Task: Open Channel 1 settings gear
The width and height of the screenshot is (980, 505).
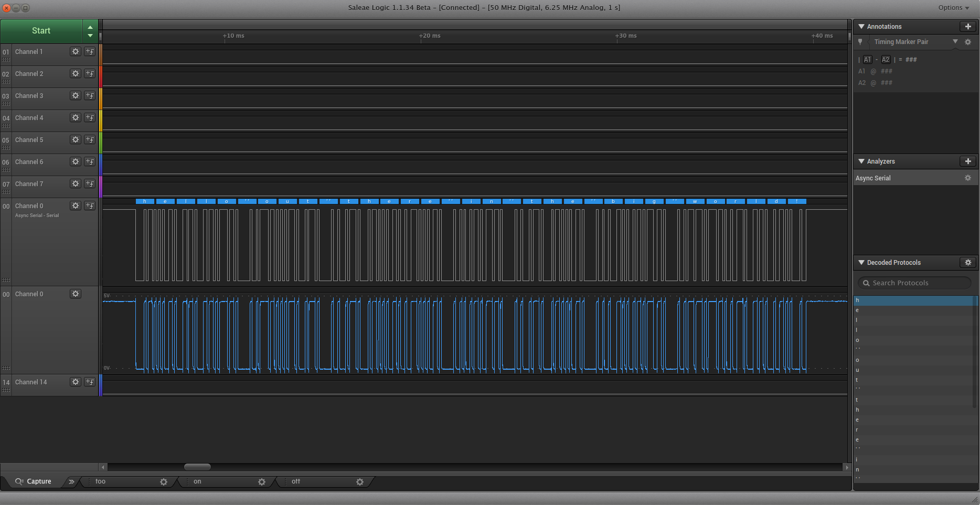Action: (x=76, y=51)
